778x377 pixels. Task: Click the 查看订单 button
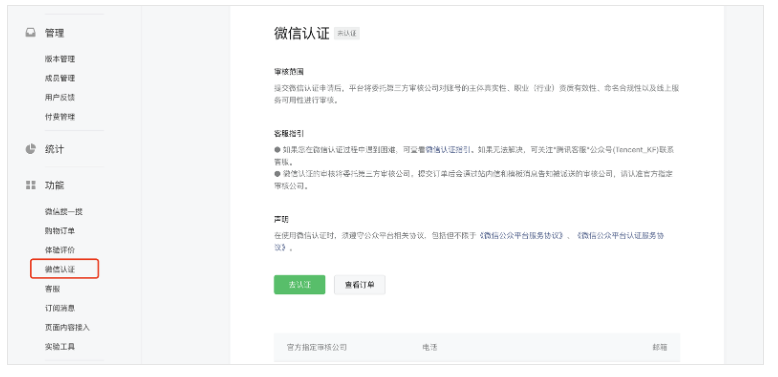[360, 285]
